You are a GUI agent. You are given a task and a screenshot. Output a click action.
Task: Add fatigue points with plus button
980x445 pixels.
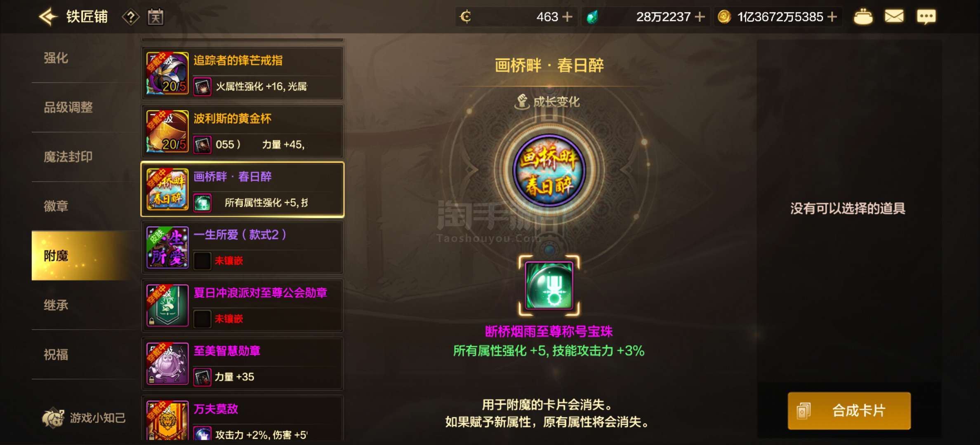click(568, 17)
